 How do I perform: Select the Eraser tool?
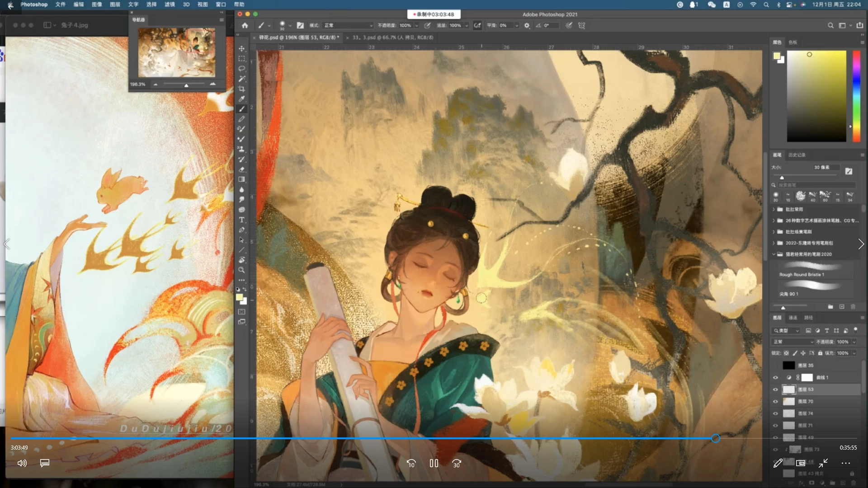point(242,169)
